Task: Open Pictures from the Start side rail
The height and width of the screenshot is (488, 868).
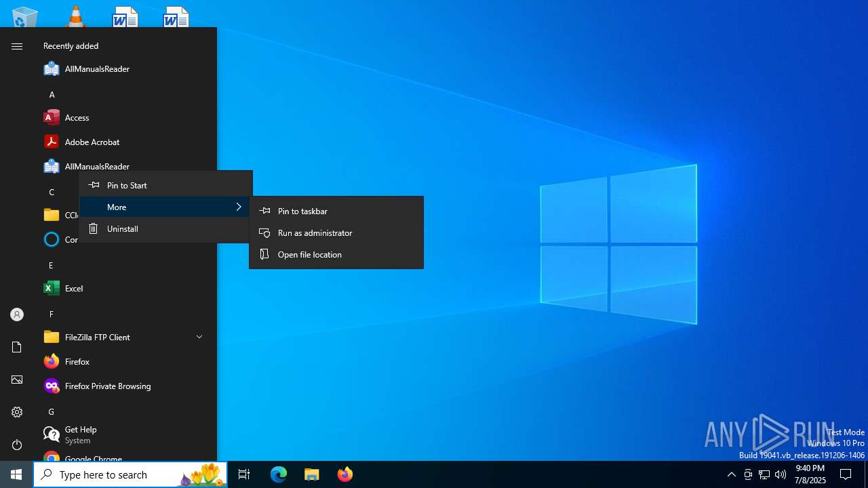Action: click(17, 380)
